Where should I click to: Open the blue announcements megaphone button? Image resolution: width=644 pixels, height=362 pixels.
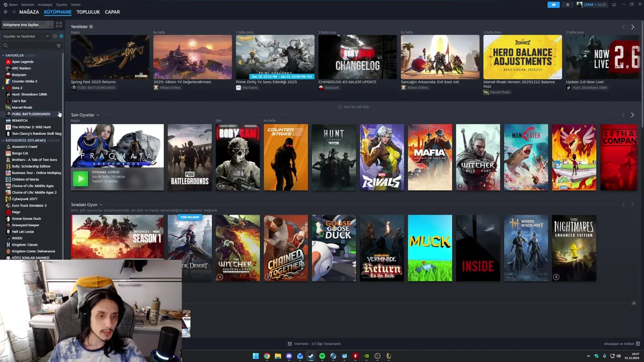[x=553, y=5]
